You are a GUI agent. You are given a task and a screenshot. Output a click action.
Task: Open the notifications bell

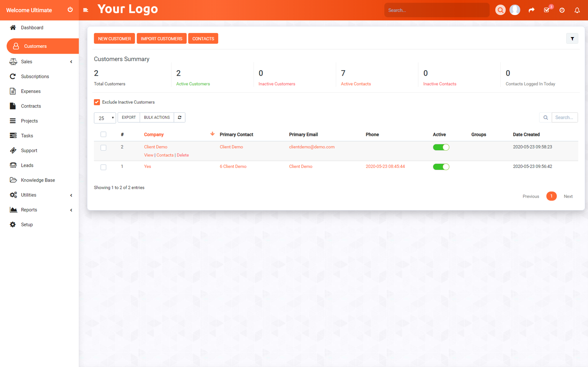(577, 10)
